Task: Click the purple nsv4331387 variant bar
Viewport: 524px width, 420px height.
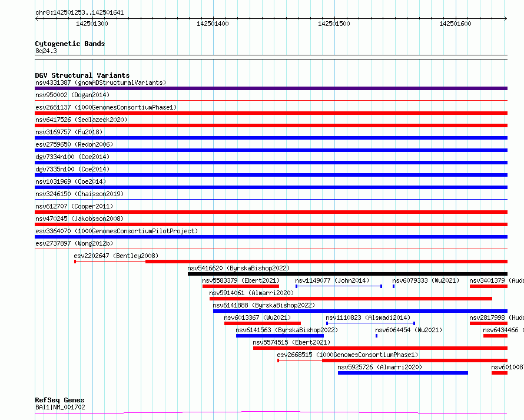Action: [271, 88]
